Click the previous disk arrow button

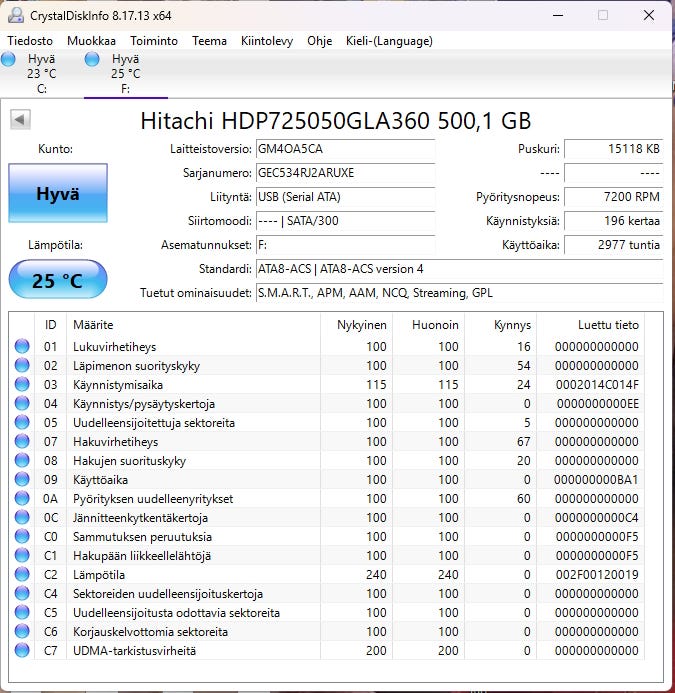[x=20, y=120]
